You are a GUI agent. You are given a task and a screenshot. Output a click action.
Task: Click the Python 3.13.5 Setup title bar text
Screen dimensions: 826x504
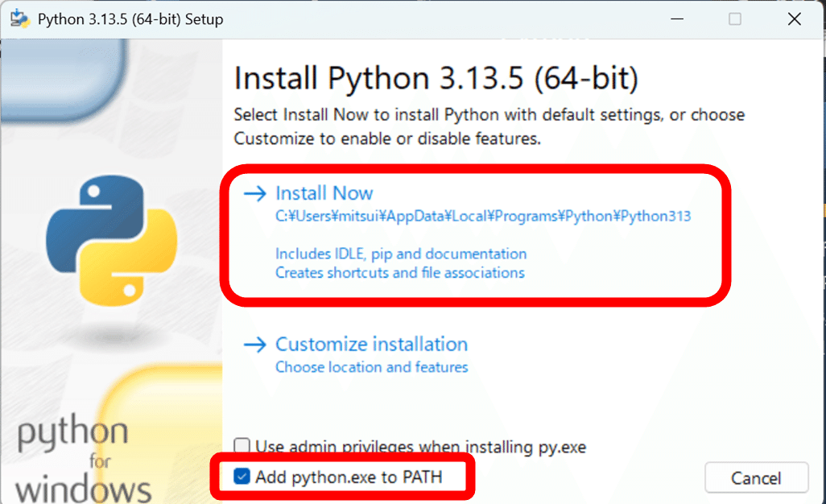(x=129, y=19)
